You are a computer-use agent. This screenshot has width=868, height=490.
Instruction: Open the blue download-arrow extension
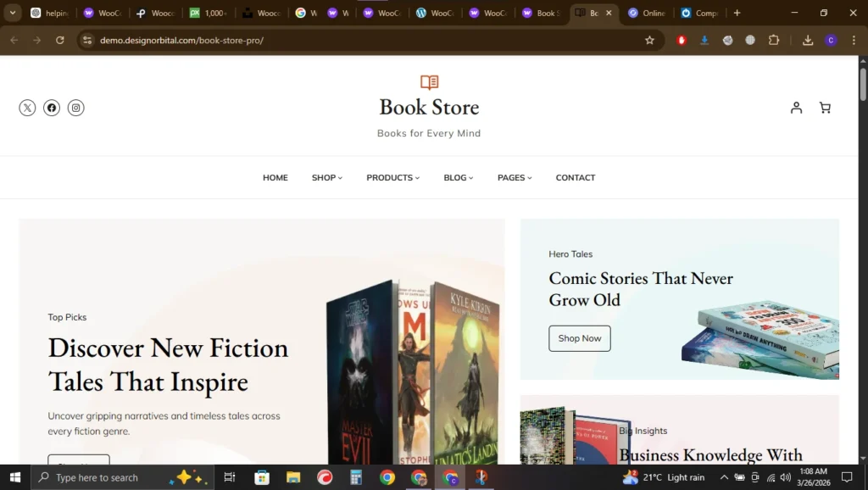(x=704, y=40)
